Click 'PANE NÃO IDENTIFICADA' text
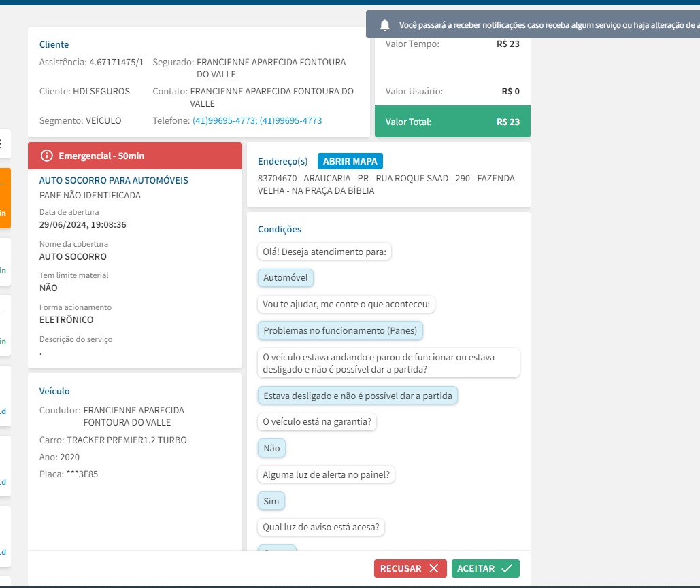Image resolution: width=700 pixels, height=588 pixels. point(90,195)
